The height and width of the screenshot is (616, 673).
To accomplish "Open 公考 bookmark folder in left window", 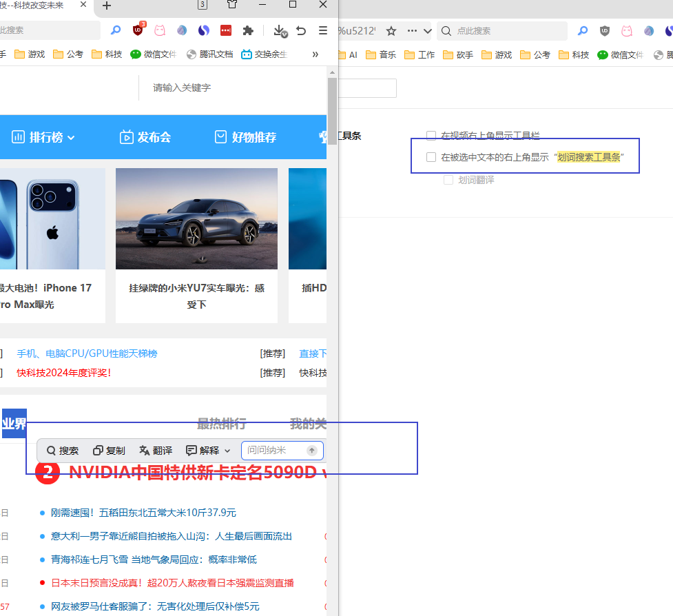I will click(68, 54).
